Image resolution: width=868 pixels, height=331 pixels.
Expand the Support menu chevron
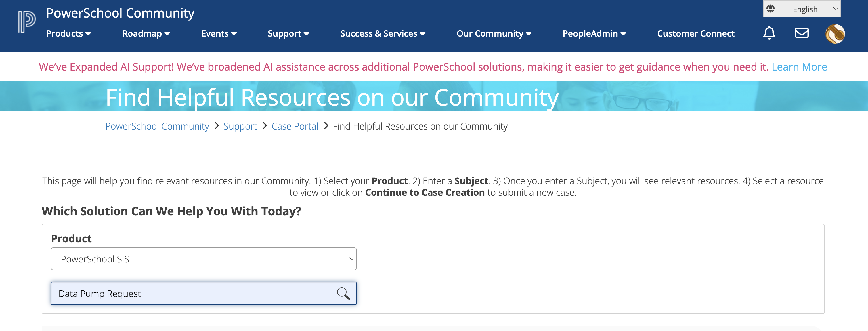[x=306, y=34]
